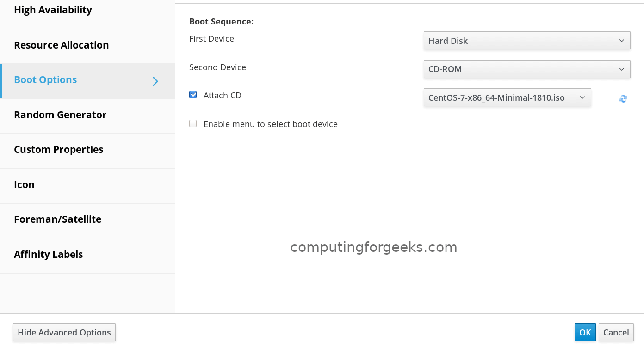Open the First Device dropdown
Image resolution: width=644 pixels, height=347 pixels.
(526, 41)
